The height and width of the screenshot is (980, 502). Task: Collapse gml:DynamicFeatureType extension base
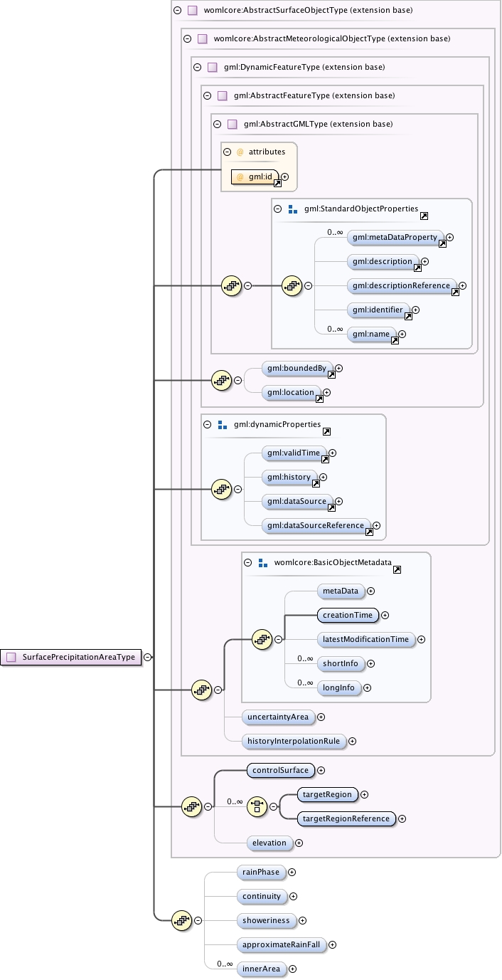[x=198, y=68]
